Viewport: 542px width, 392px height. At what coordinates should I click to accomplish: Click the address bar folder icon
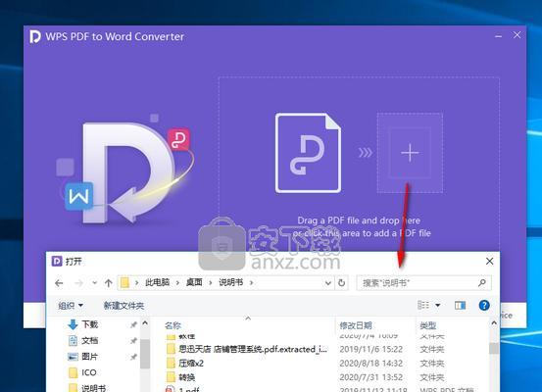[x=124, y=283]
